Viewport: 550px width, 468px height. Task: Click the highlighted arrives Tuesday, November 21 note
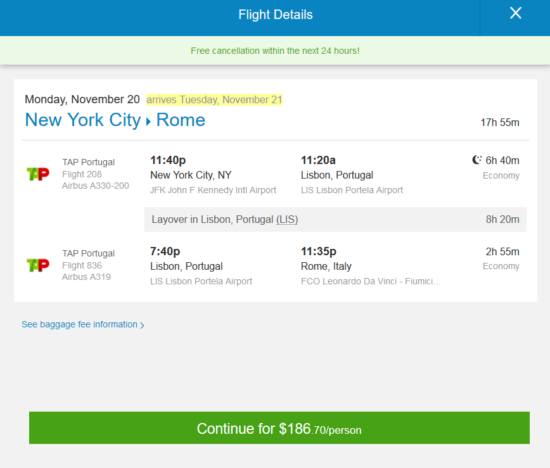pos(214,100)
